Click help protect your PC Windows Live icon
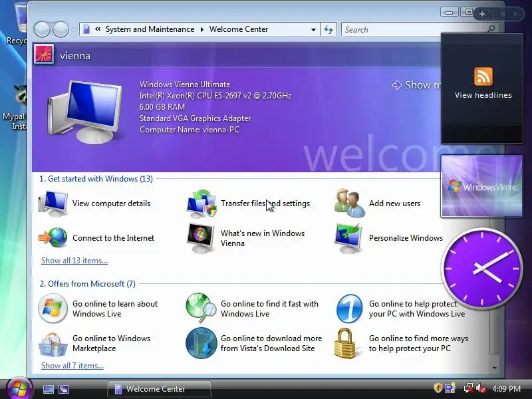 [x=350, y=309]
